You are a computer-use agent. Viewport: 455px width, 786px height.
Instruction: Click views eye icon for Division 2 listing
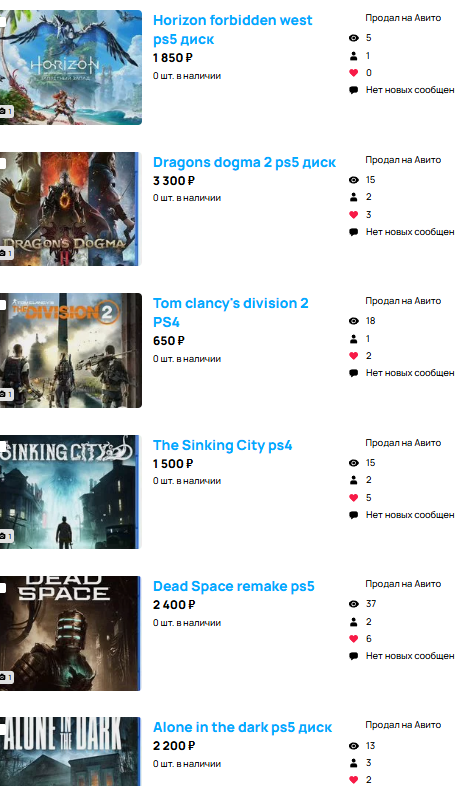(x=354, y=321)
